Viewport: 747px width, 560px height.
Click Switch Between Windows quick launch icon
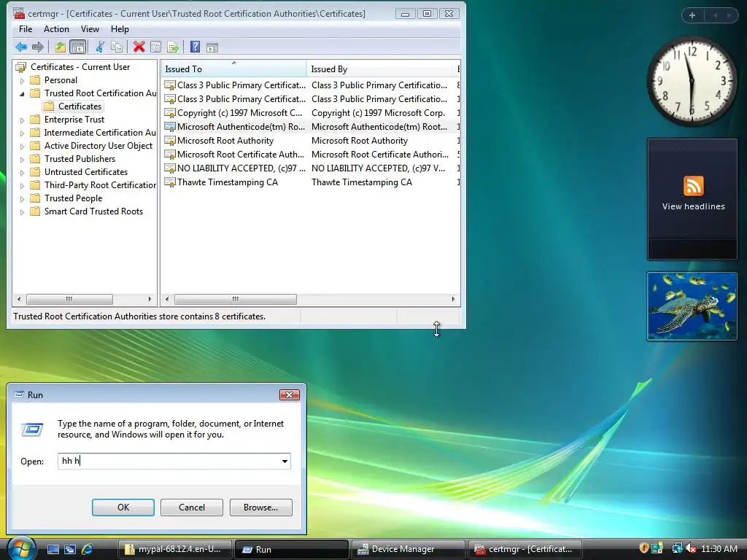pos(70,549)
